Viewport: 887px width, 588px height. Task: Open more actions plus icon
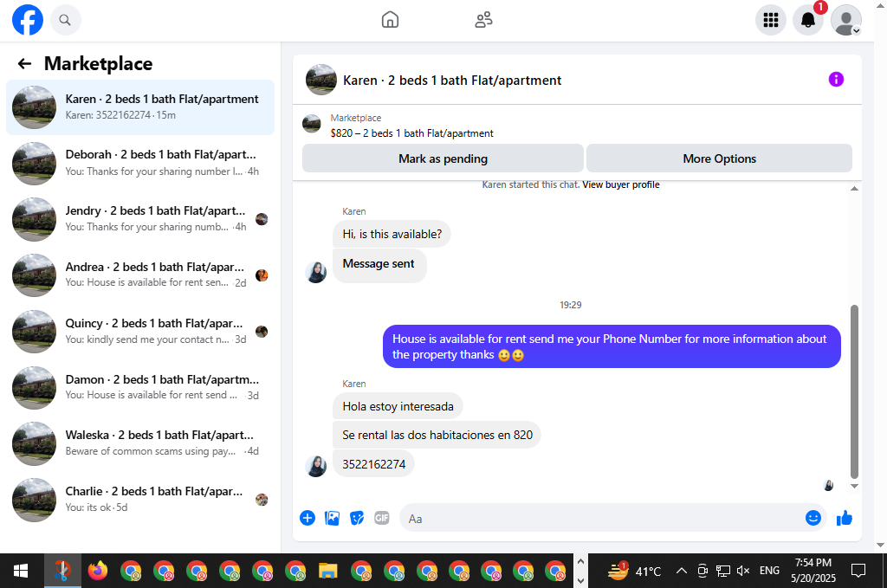(x=308, y=518)
